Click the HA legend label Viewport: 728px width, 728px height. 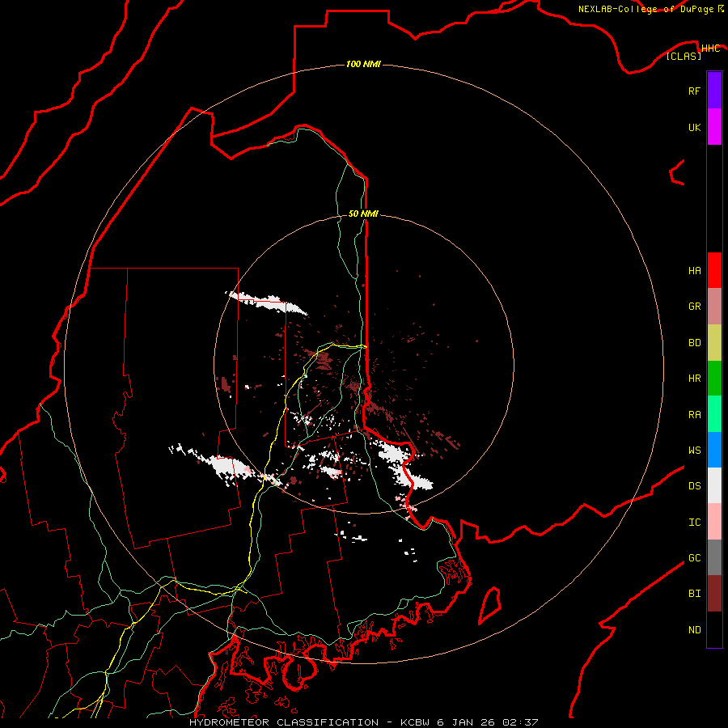[694, 271]
